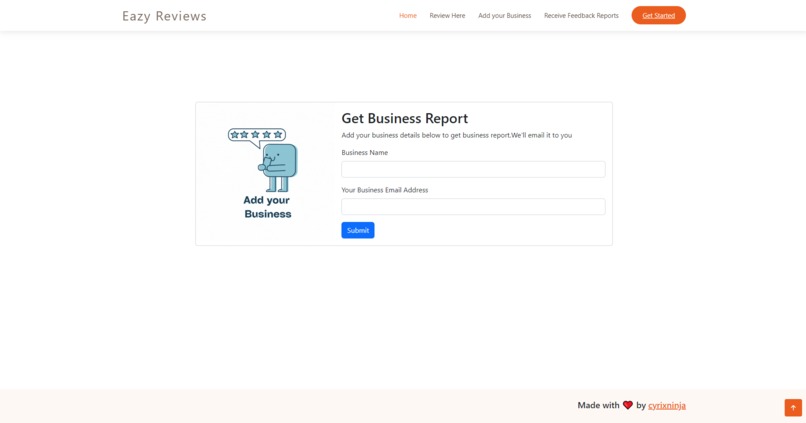Open Add your Business in navigation

tap(504, 15)
